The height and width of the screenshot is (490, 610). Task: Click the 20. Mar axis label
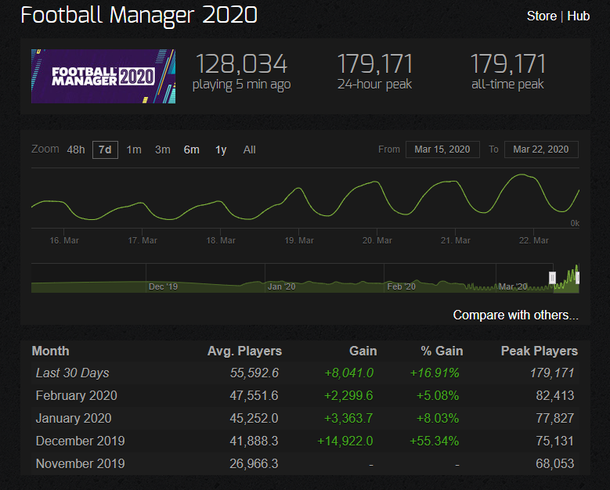[377, 240]
